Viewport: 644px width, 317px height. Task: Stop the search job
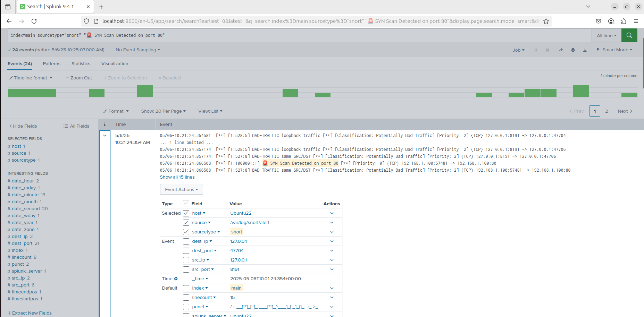[x=547, y=50]
